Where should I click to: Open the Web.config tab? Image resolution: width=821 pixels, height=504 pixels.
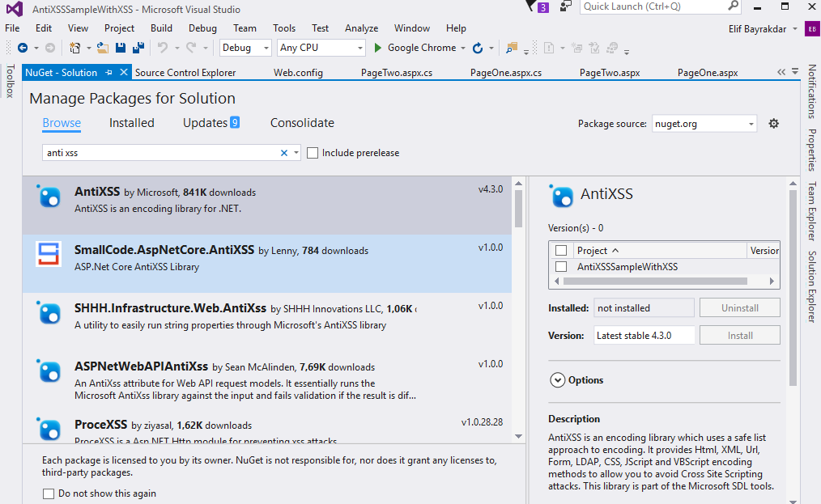coord(298,73)
